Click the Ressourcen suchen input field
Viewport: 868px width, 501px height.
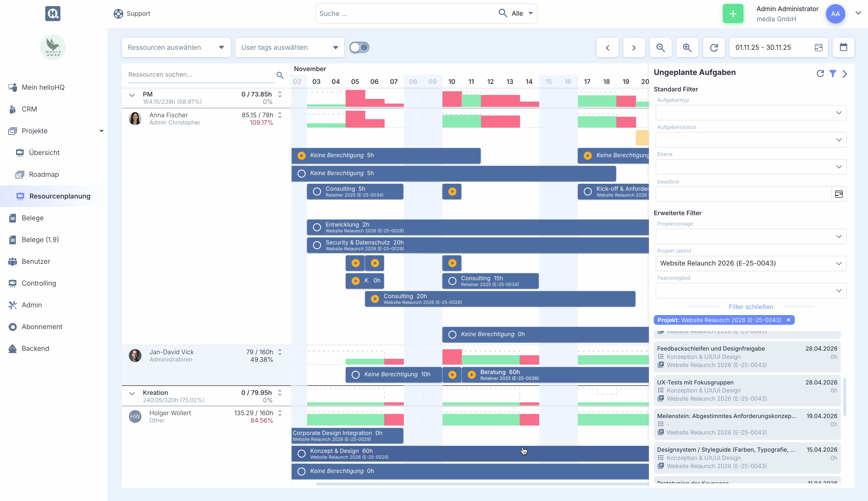(201, 75)
